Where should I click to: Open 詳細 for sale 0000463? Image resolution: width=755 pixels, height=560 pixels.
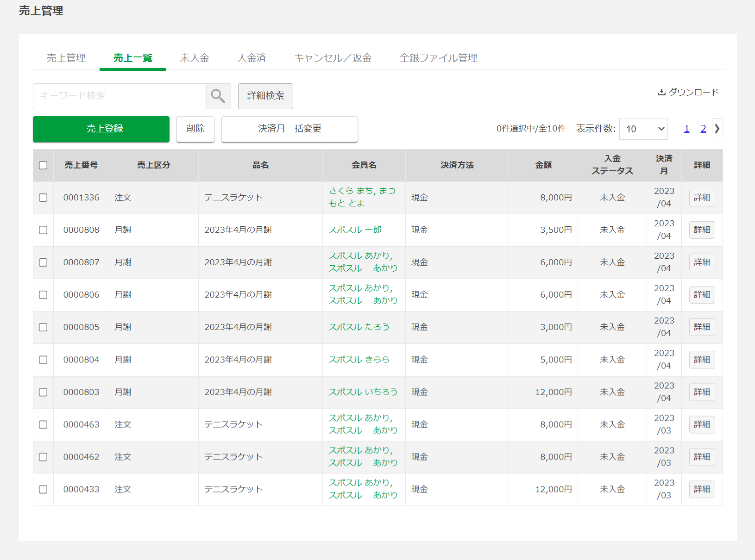pyautogui.click(x=702, y=424)
